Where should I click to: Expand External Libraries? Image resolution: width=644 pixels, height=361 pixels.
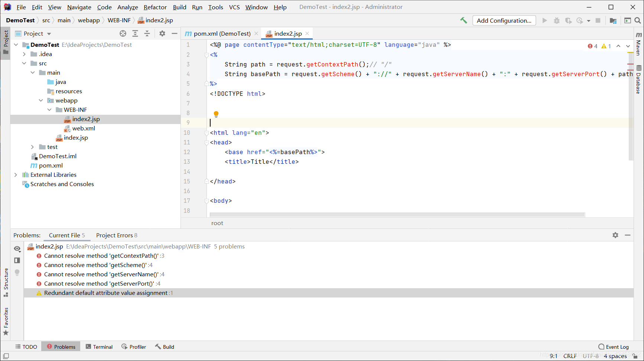(16, 175)
